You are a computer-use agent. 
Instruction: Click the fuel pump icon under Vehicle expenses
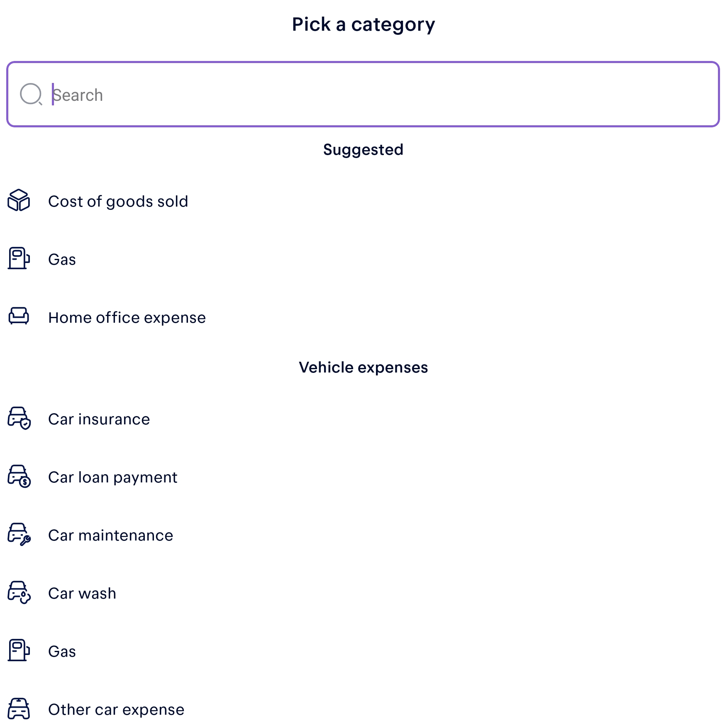19,650
